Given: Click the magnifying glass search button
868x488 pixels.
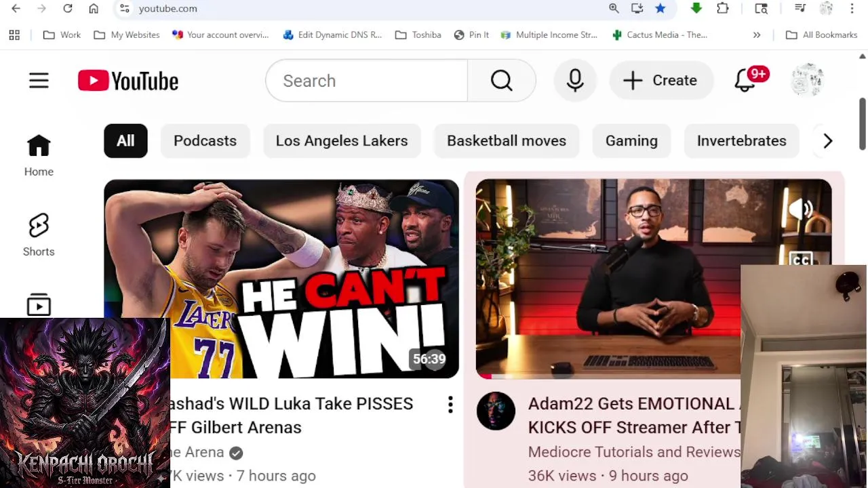Looking at the screenshot, I should (x=502, y=81).
